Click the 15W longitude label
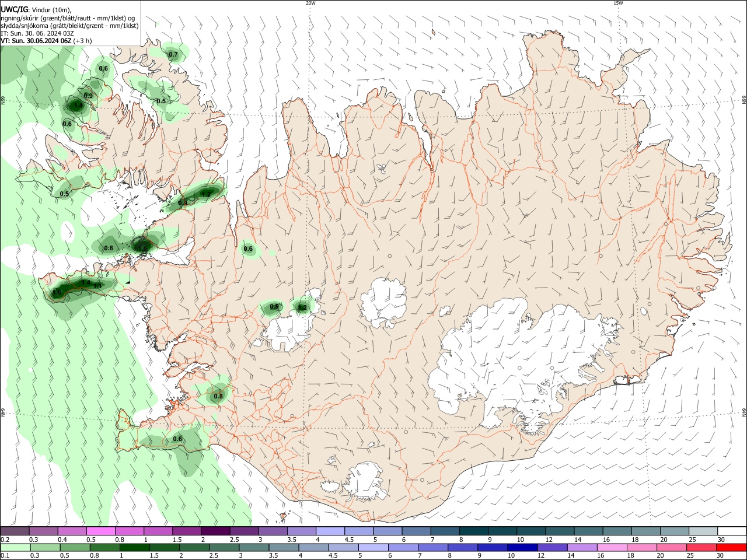The width and height of the screenshot is (747, 560). 618,3
